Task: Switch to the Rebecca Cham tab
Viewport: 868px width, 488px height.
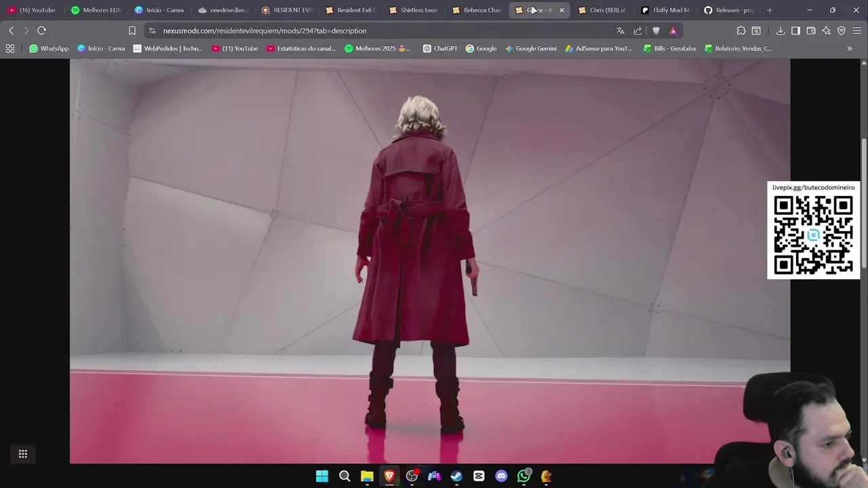Action: [476, 10]
